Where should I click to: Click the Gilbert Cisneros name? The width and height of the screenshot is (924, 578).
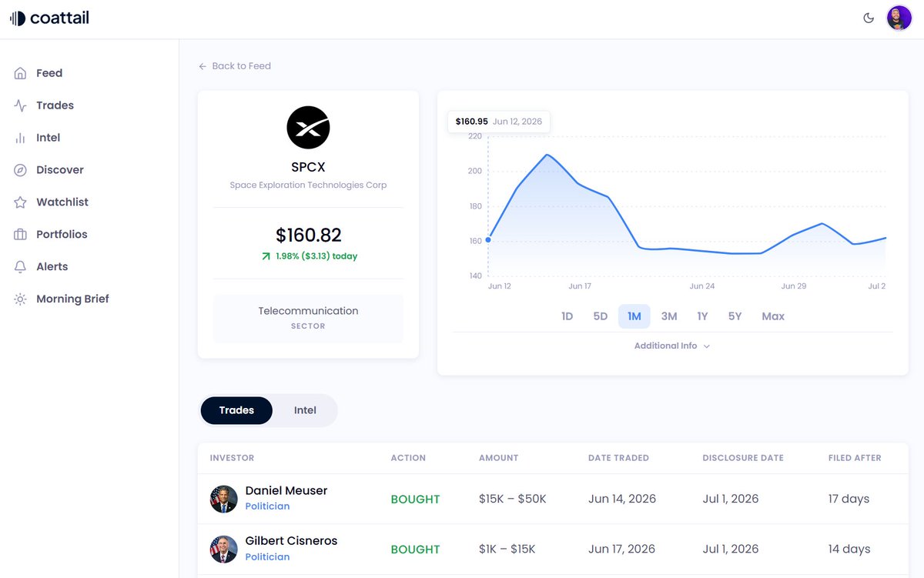point(291,541)
